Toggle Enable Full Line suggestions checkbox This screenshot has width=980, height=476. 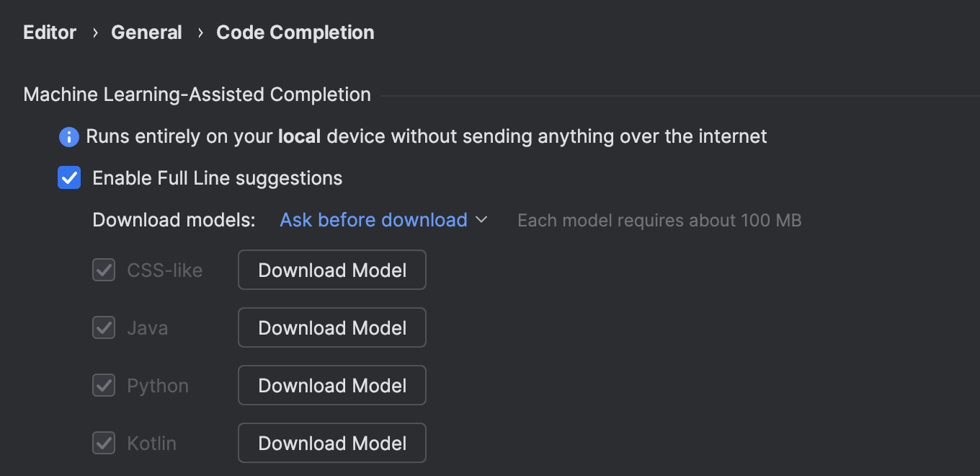69,177
